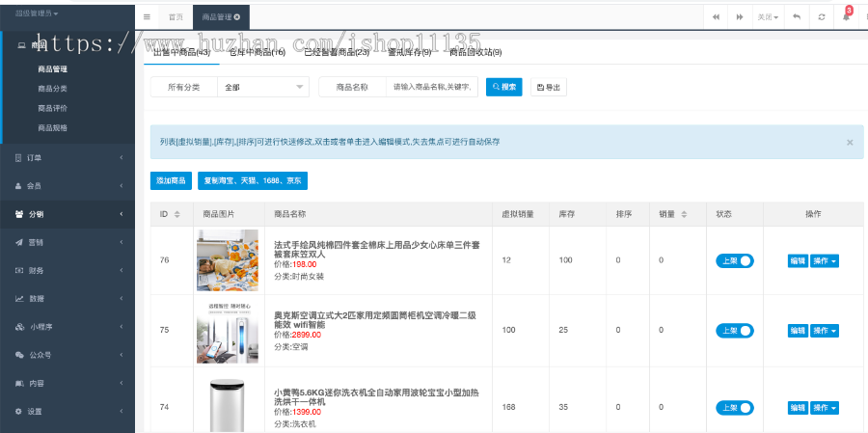The height and width of the screenshot is (433, 868).
Task: Click the 商品名称 search input field
Action: pos(432,87)
